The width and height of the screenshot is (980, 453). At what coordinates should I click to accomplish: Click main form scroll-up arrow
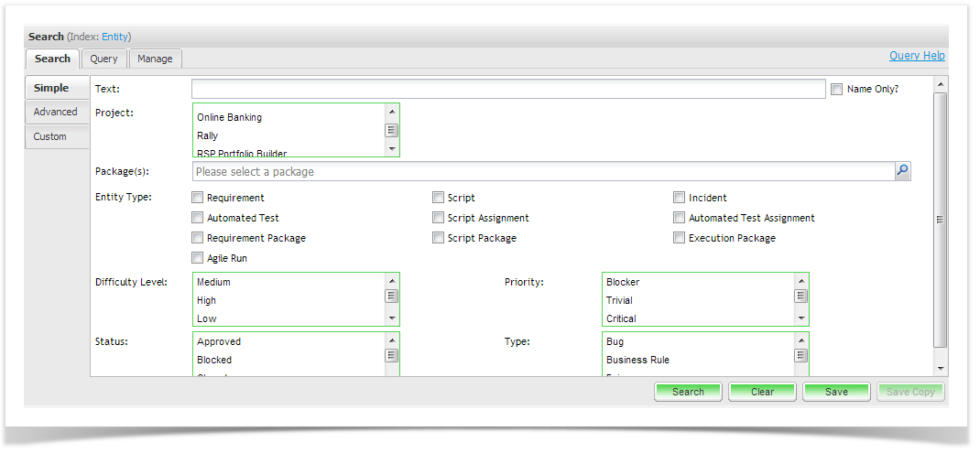click(x=940, y=84)
